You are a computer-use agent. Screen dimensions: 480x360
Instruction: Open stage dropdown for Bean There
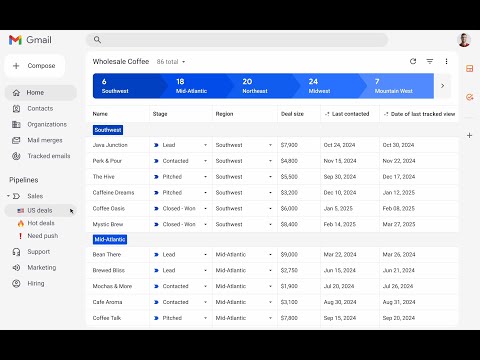205,255
